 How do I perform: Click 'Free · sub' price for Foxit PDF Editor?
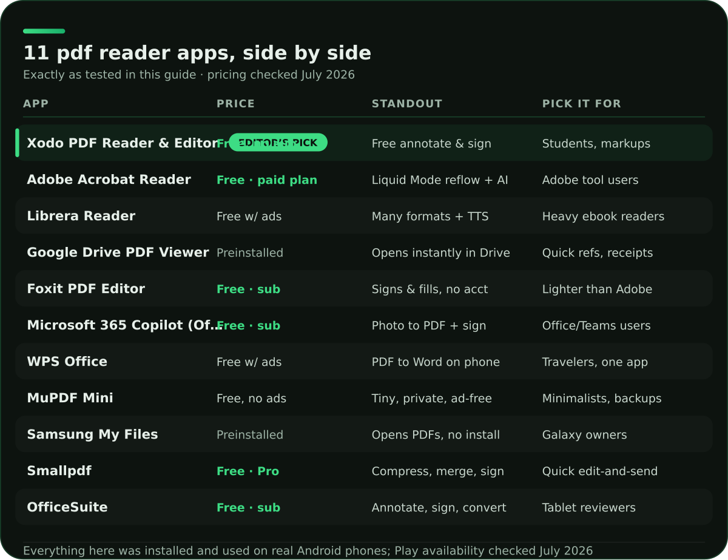(x=249, y=289)
